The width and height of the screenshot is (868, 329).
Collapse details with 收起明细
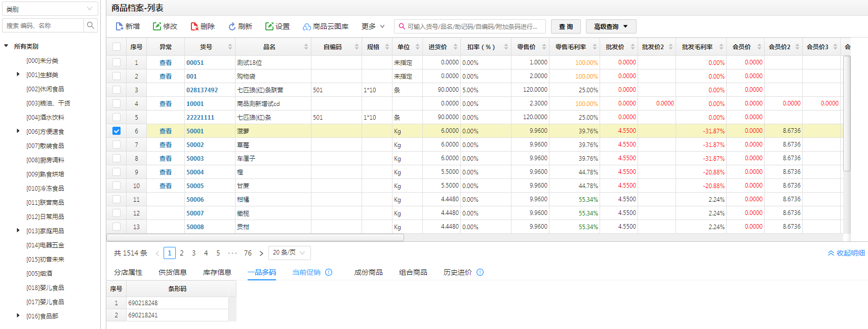pos(846,253)
